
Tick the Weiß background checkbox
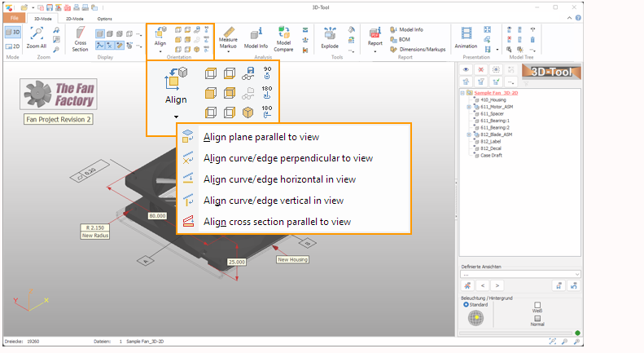click(x=537, y=305)
